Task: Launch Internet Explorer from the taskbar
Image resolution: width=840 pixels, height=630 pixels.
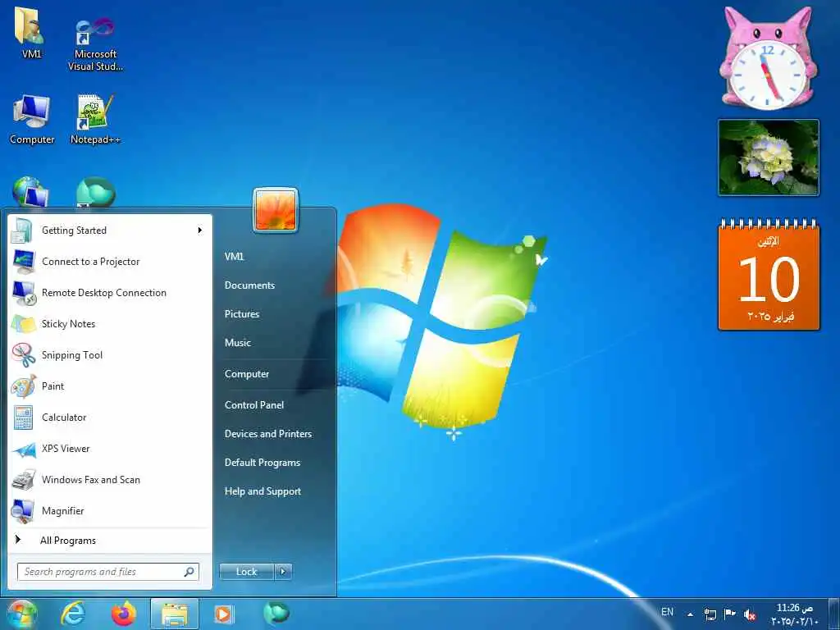Action: tap(73, 614)
